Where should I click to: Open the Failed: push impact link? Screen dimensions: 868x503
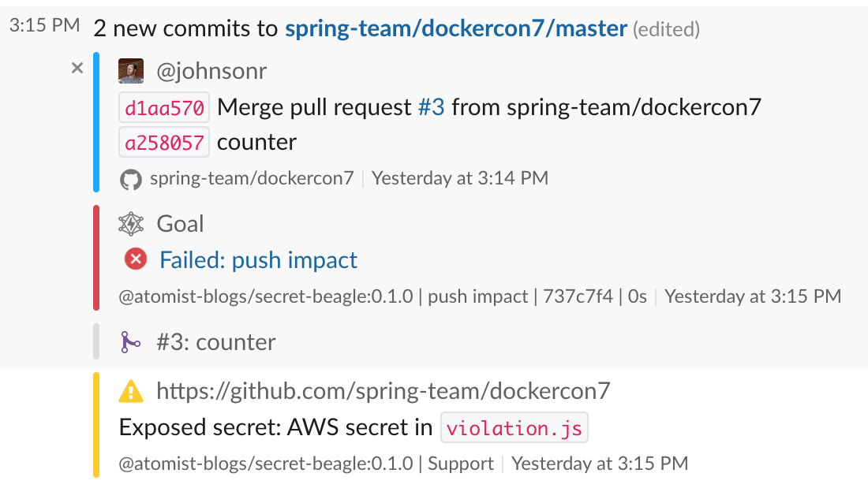point(258,259)
